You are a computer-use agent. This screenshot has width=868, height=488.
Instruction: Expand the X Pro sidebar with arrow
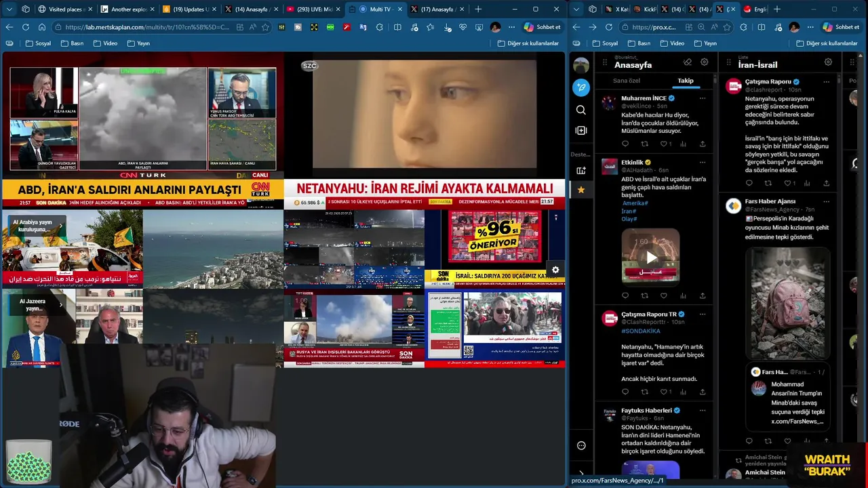click(x=581, y=474)
